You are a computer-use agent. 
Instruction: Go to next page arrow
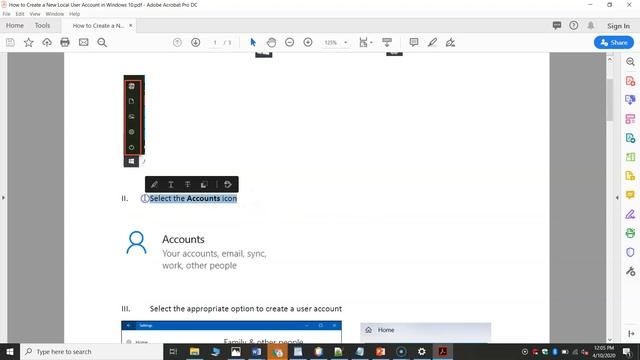tap(196, 42)
